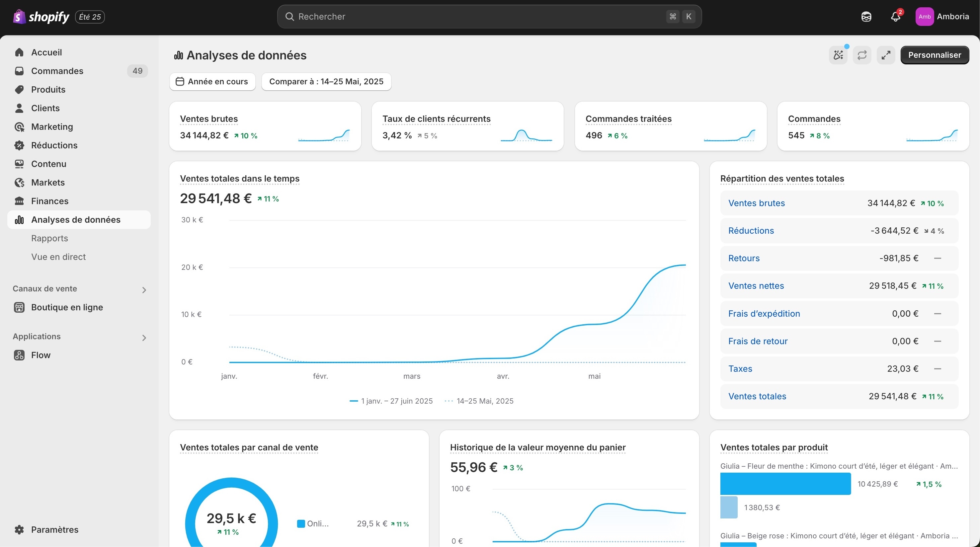The height and width of the screenshot is (547, 980).
Task: Open Rapports under Analyses de données
Action: (x=49, y=238)
